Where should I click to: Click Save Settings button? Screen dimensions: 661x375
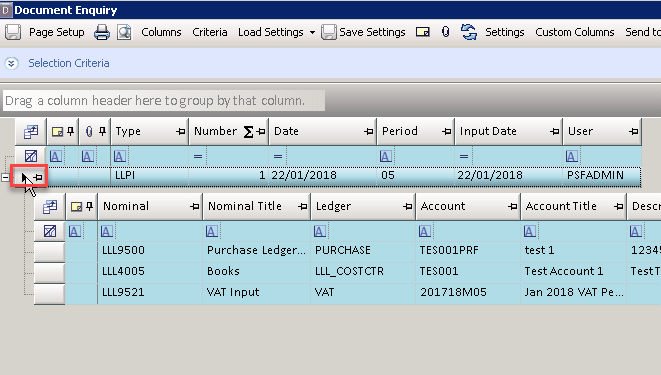click(363, 32)
